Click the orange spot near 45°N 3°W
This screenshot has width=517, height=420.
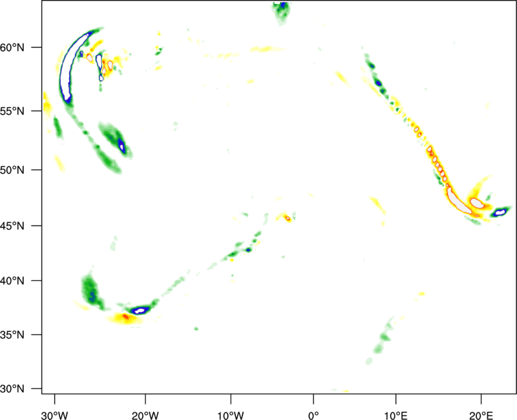[x=287, y=218]
